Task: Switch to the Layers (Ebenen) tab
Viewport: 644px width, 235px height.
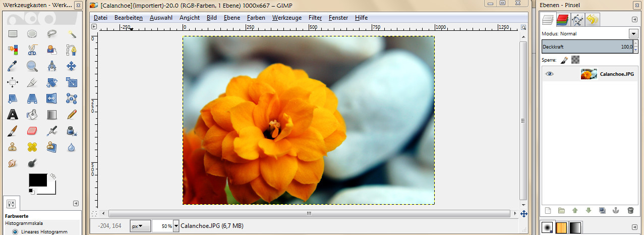Action: pos(548,20)
